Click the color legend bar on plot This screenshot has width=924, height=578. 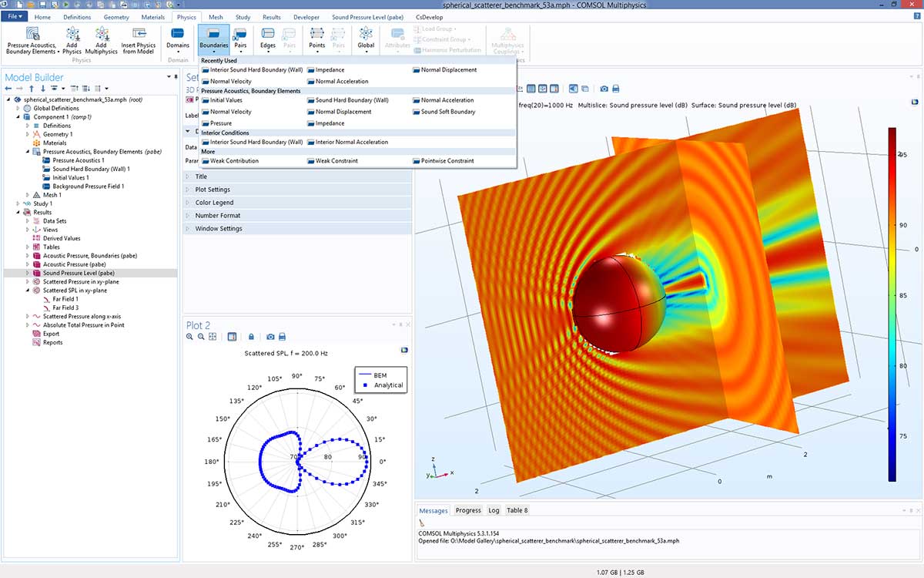[892, 304]
